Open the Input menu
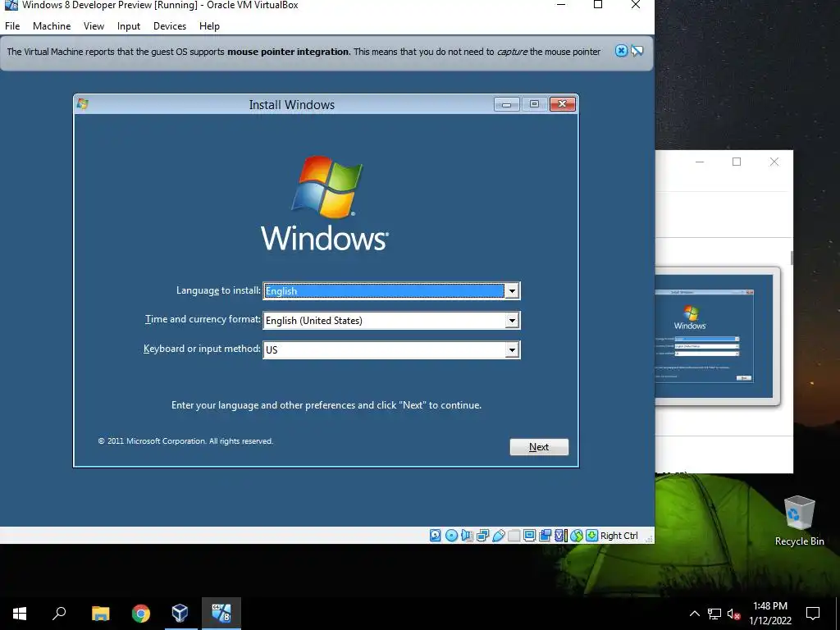This screenshot has height=630, width=840. click(x=129, y=25)
